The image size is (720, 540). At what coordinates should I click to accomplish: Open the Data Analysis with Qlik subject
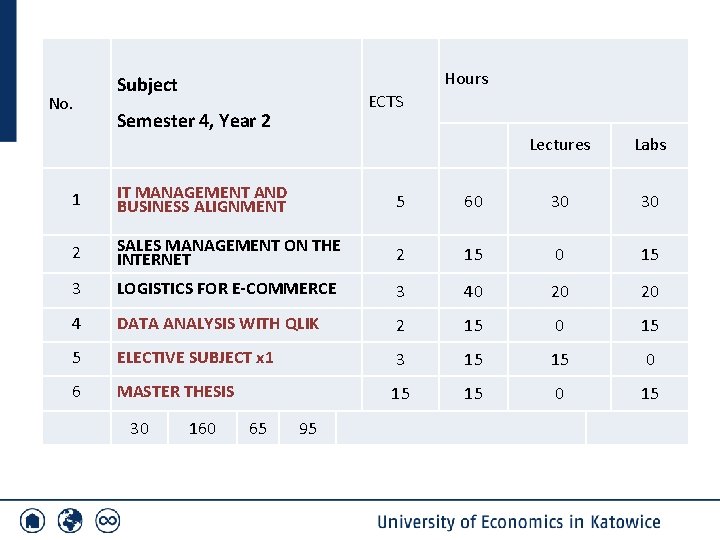[x=218, y=324]
